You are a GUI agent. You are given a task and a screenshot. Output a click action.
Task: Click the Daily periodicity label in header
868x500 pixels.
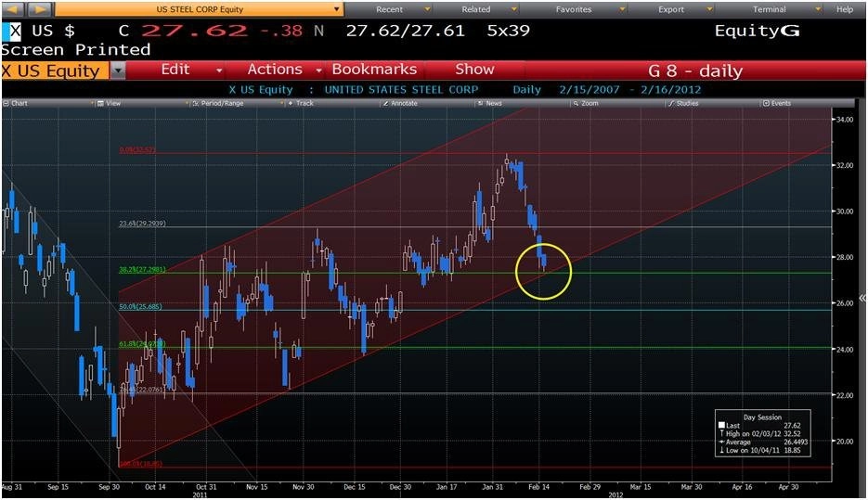526,90
